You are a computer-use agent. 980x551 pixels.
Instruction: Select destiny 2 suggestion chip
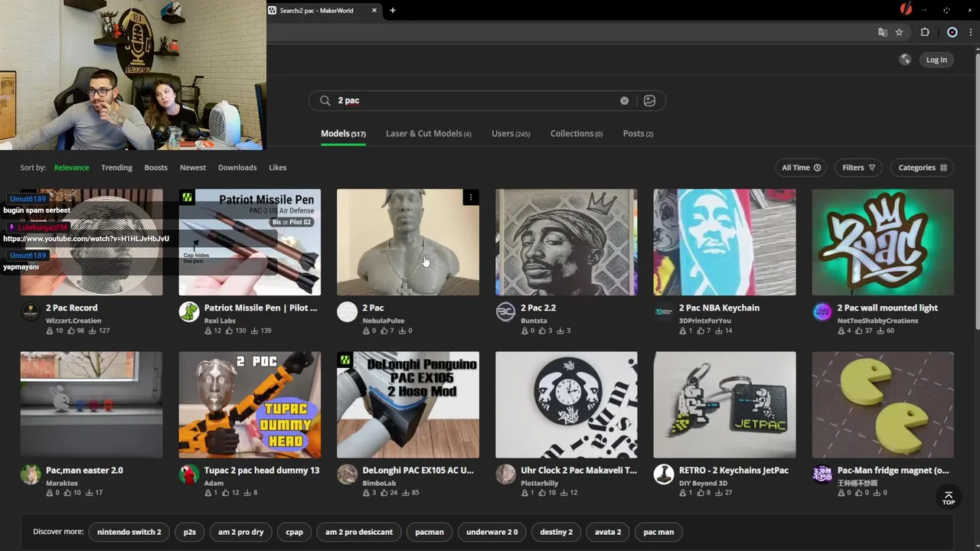pyautogui.click(x=556, y=532)
